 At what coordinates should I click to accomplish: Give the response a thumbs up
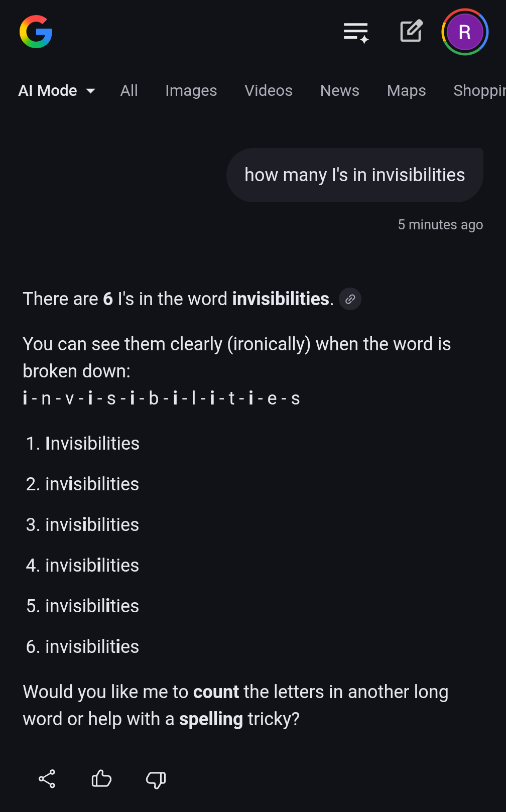pos(101,779)
